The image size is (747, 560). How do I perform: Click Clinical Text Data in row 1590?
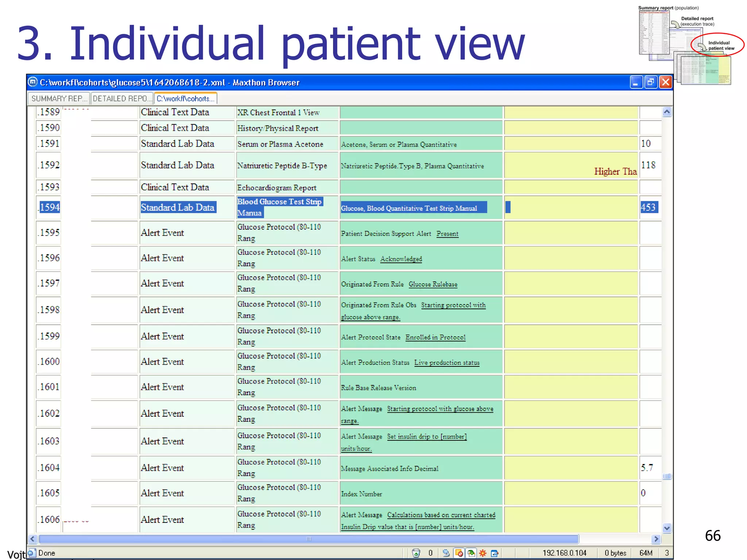tap(175, 128)
